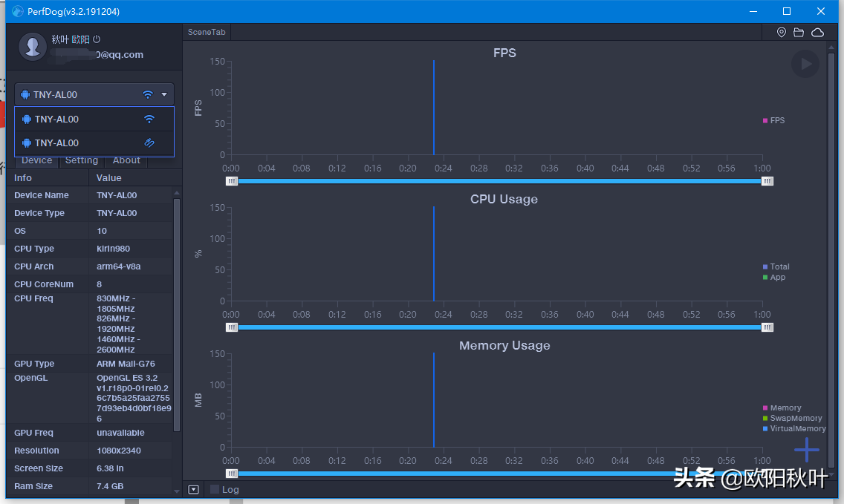Click the blue plus add-chart icon
Screen dimensions: 844x504
(x=806, y=450)
